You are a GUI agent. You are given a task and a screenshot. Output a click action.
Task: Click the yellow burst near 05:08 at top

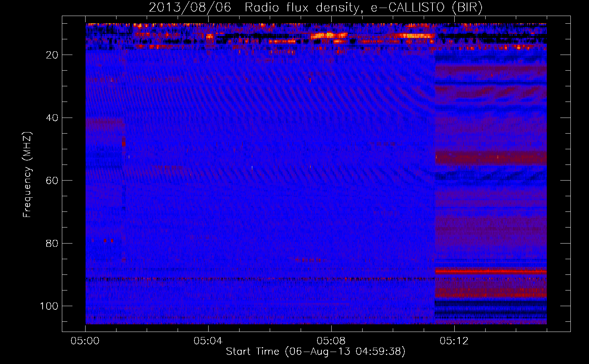(x=329, y=35)
